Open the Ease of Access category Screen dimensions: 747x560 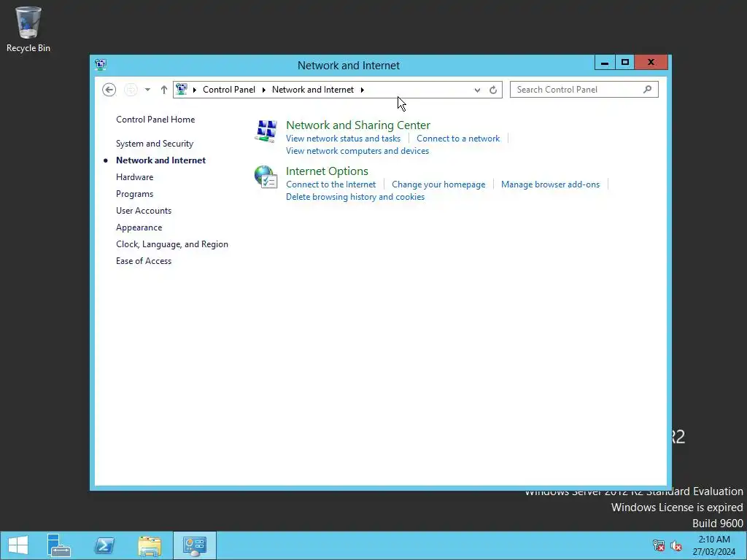tap(144, 261)
